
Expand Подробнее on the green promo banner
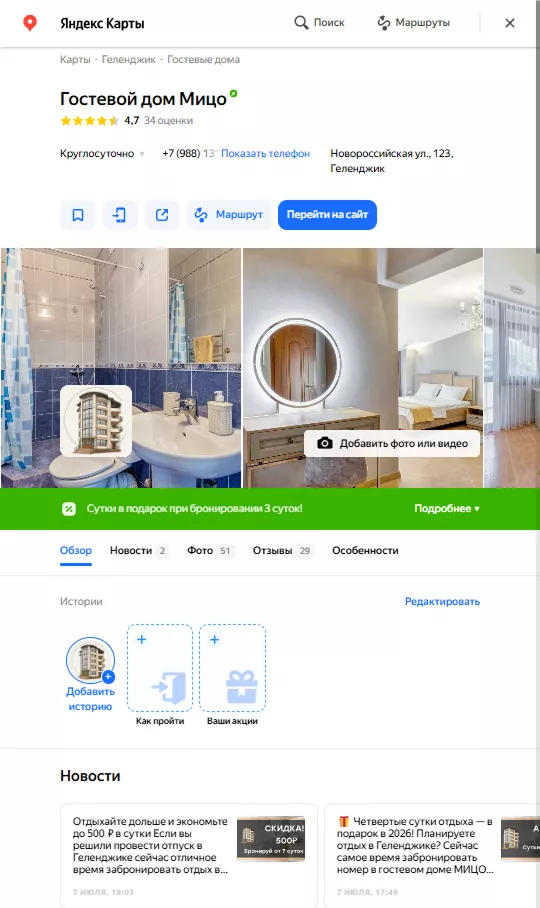click(x=447, y=508)
